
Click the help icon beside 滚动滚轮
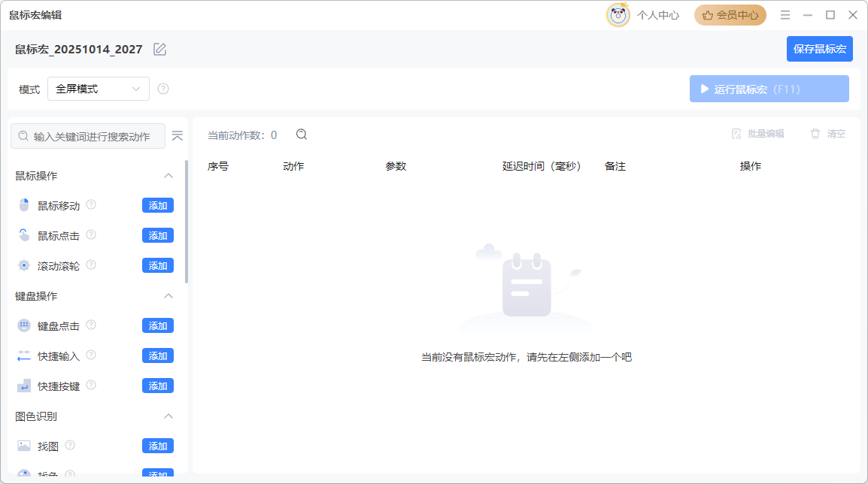point(91,265)
